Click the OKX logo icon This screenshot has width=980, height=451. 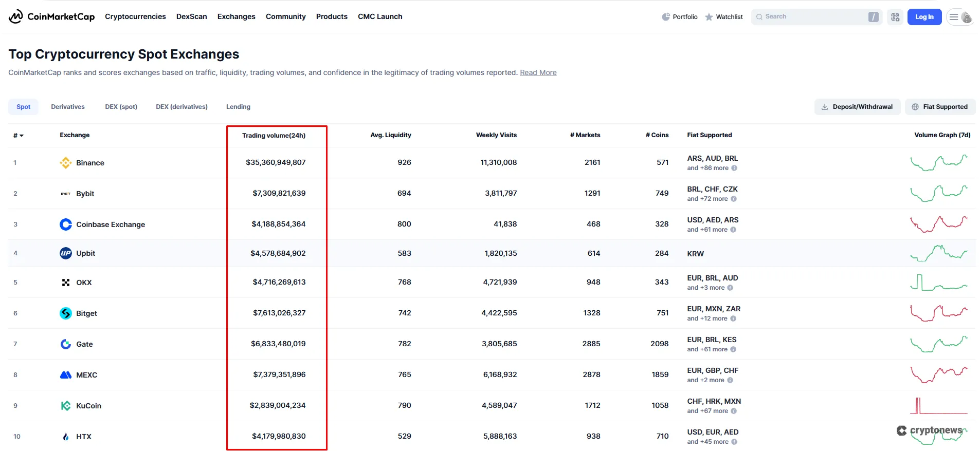coord(66,283)
